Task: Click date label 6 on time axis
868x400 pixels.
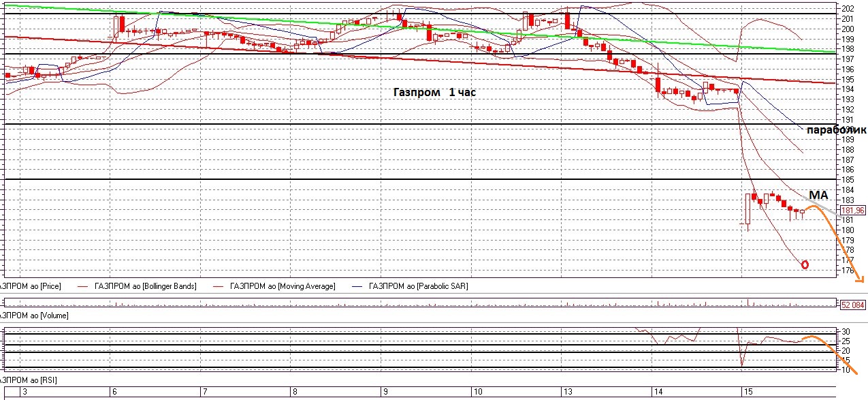Action: [x=114, y=393]
